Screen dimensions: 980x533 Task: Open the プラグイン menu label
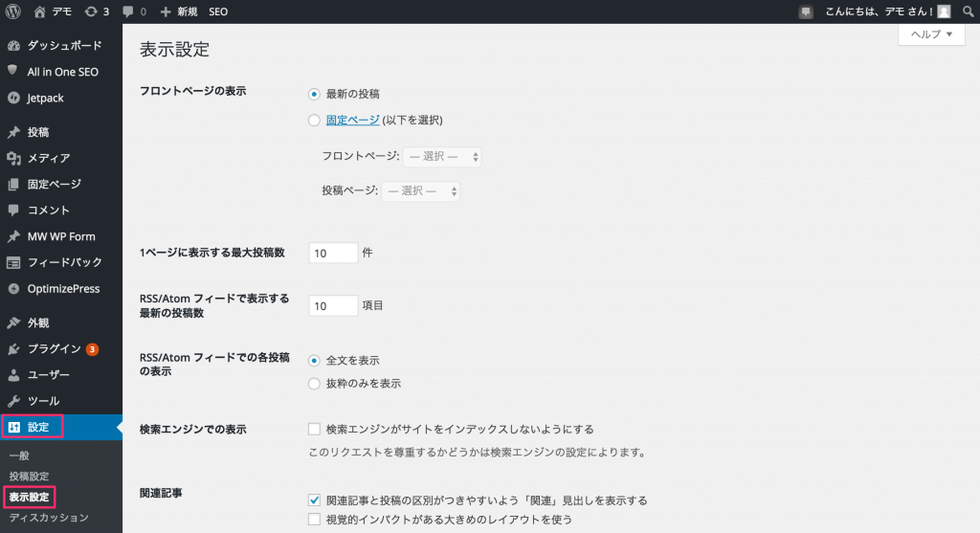(55, 348)
